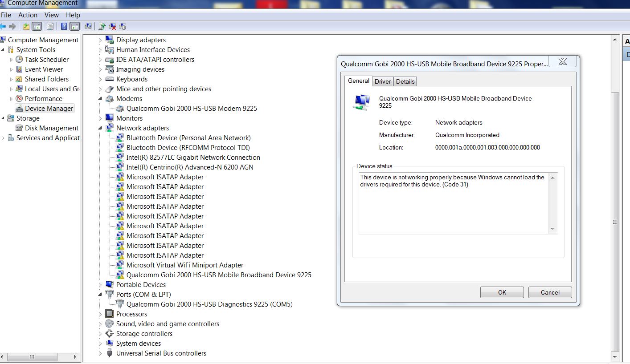Expand the Services and Applications node
The height and width of the screenshot is (364, 630).
[x=3, y=138]
